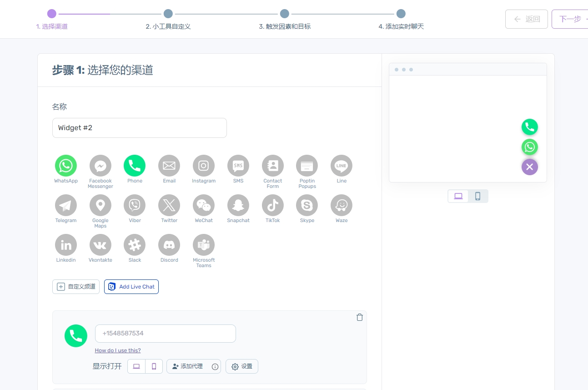The width and height of the screenshot is (588, 390).
Task: Click the Add Live Chat button
Action: (x=131, y=287)
